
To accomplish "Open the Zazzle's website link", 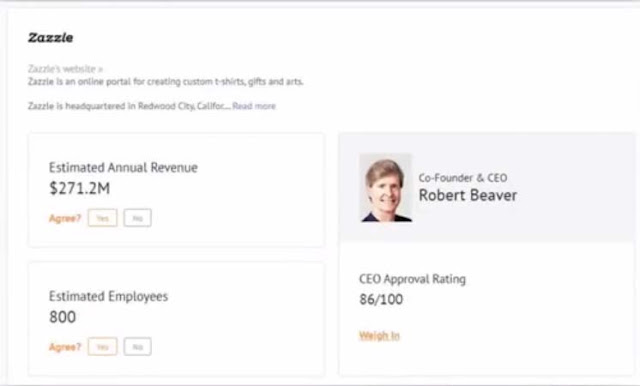I will click(65, 69).
